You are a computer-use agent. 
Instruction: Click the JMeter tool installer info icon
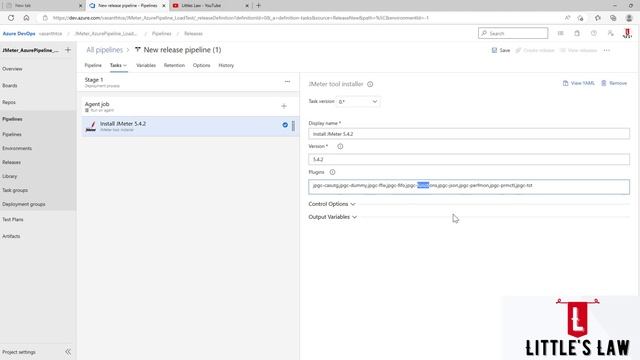(370, 84)
